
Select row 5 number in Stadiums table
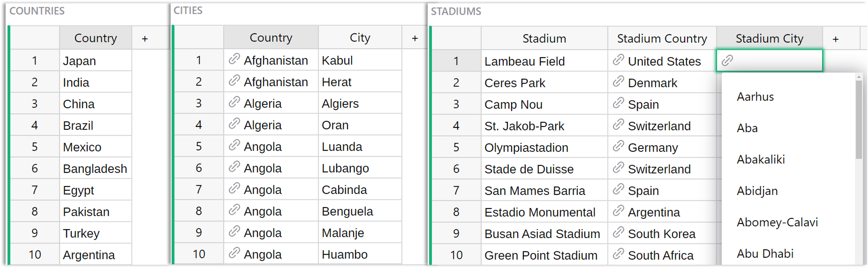456,148
